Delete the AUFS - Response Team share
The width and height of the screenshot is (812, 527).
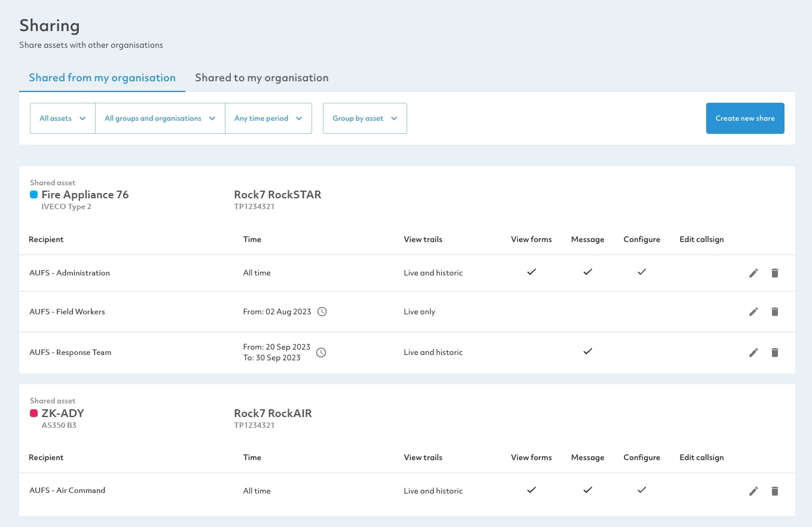click(775, 353)
